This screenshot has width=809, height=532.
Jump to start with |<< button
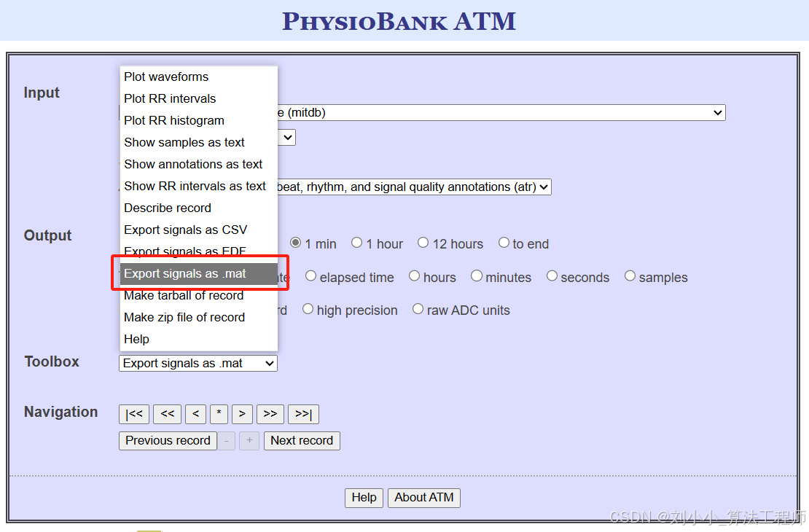click(x=134, y=414)
